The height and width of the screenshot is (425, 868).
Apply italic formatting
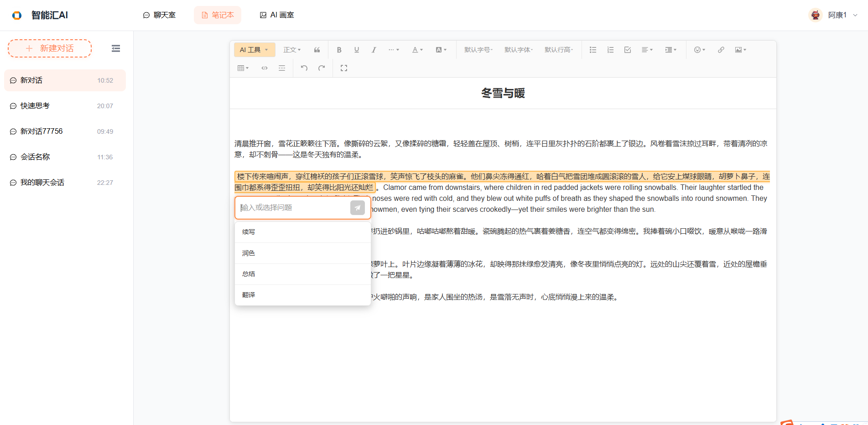pos(374,49)
